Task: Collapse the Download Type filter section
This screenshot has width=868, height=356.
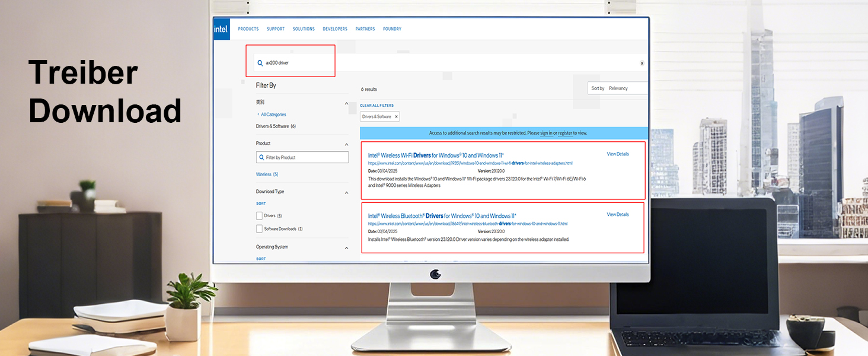Action: pyautogui.click(x=346, y=193)
